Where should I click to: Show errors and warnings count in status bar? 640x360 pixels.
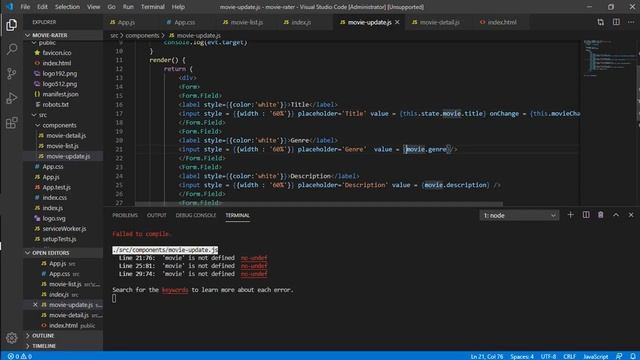(20, 356)
